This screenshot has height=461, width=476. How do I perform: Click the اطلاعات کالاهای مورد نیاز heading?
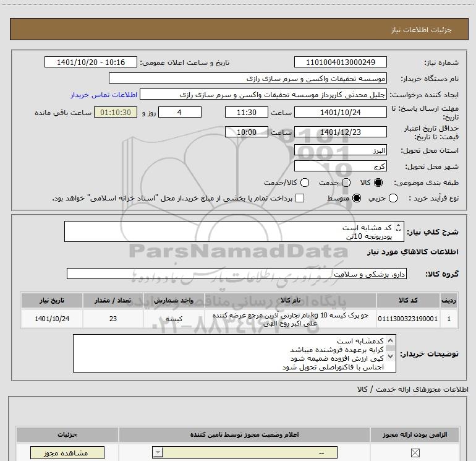[x=412, y=252]
